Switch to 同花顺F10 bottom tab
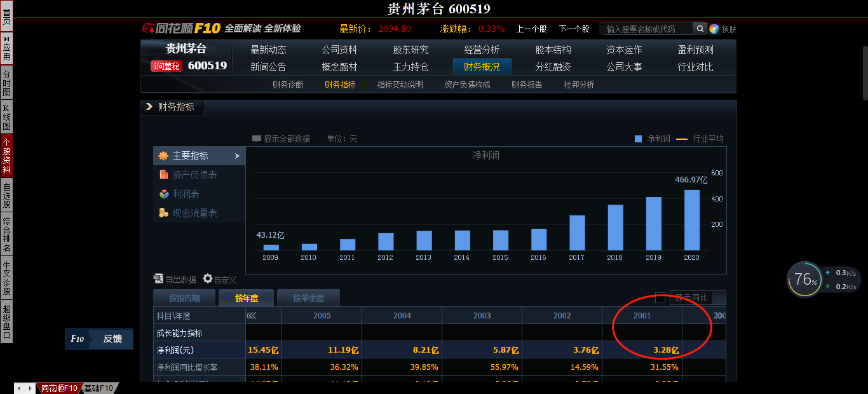The height and width of the screenshot is (394, 868). 58,388
